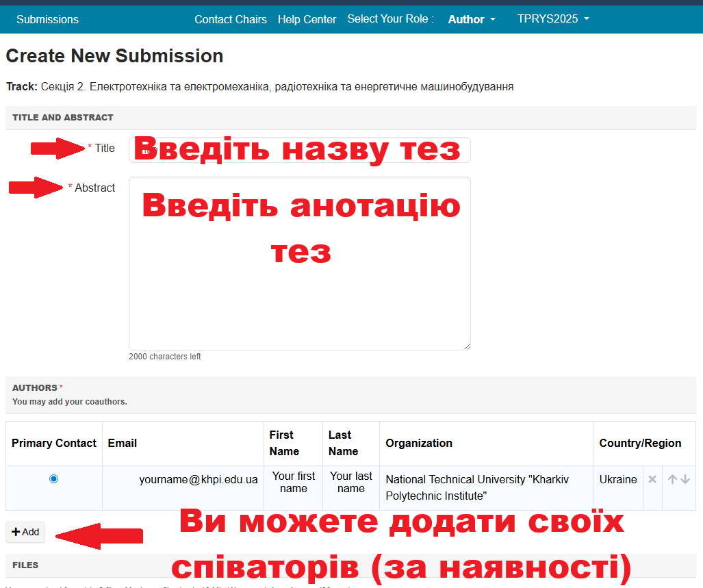Screen dimensions: 703x588
Task: Expand the TPRYS2025 conference dropdown
Action: tap(553, 19)
